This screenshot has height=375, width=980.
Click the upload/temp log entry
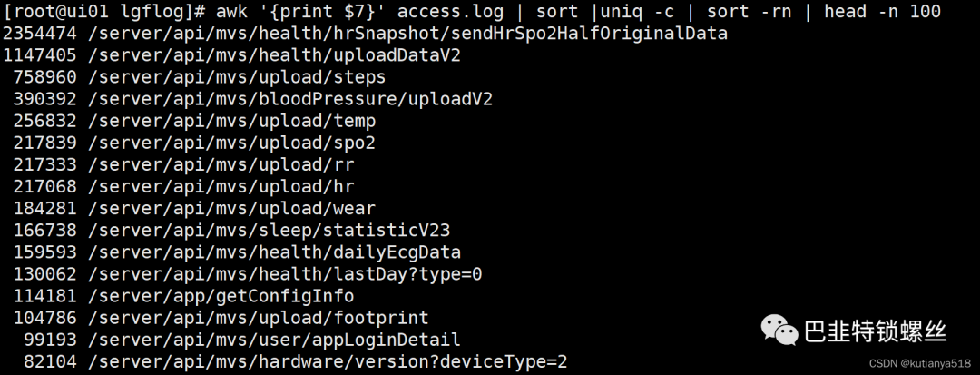click(194, 122)
